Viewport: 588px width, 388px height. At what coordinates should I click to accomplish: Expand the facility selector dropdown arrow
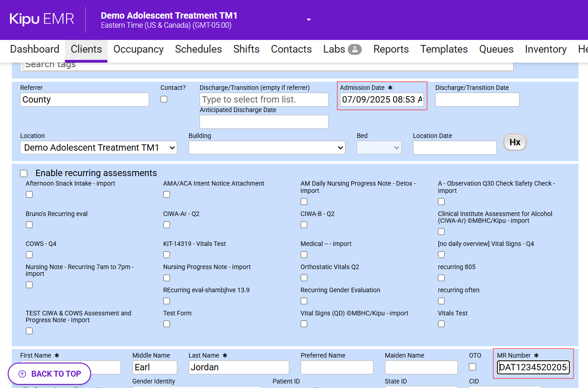pos(309,20)
